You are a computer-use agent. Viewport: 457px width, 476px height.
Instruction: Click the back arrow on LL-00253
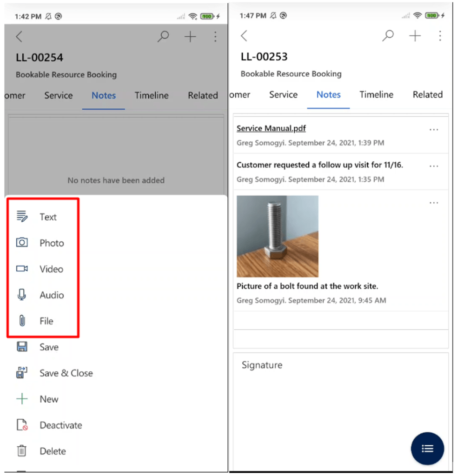(x=243, y=35)
